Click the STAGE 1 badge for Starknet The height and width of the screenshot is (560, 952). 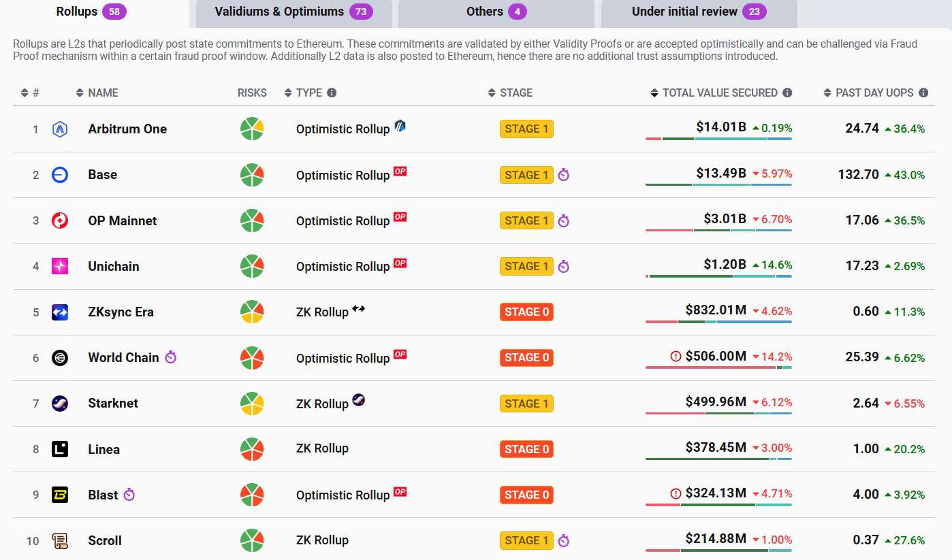(526, 403)
